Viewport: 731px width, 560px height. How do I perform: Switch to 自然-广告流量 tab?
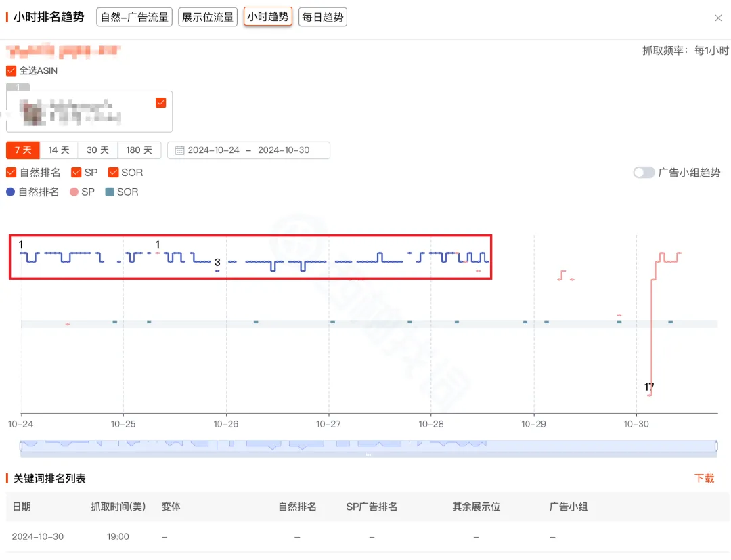(134, 17)
